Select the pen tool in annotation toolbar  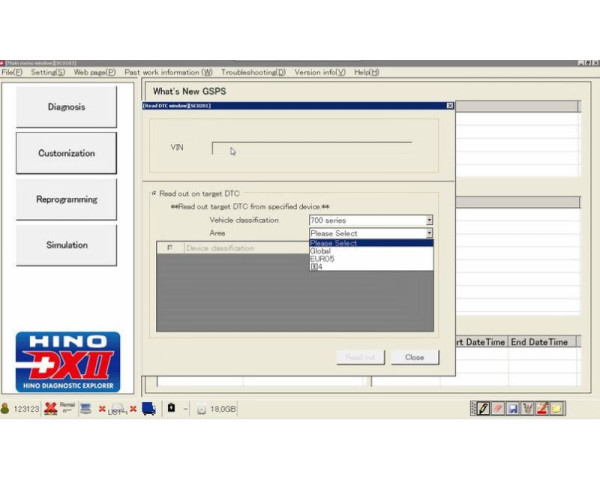tap(483, 409)
